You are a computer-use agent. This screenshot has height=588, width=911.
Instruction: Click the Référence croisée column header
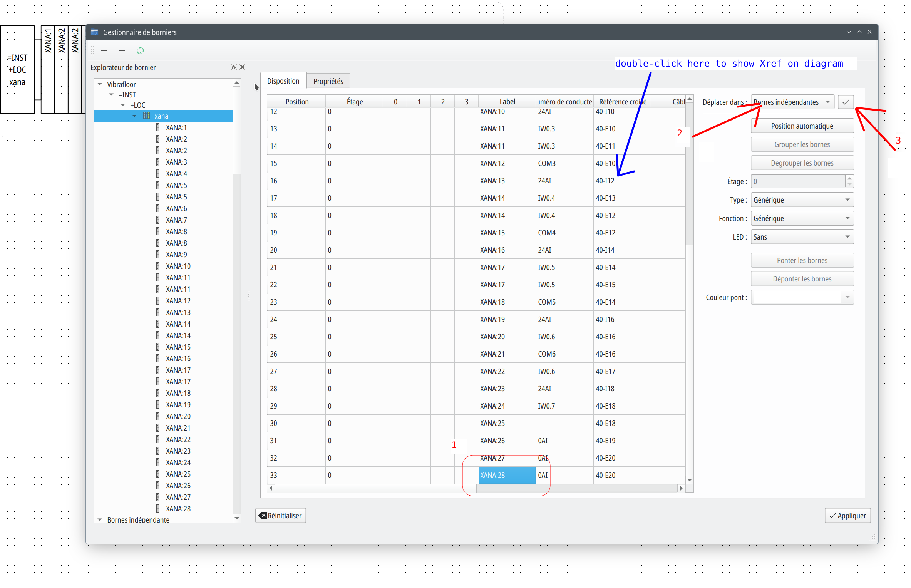click(x=623, y=102)
